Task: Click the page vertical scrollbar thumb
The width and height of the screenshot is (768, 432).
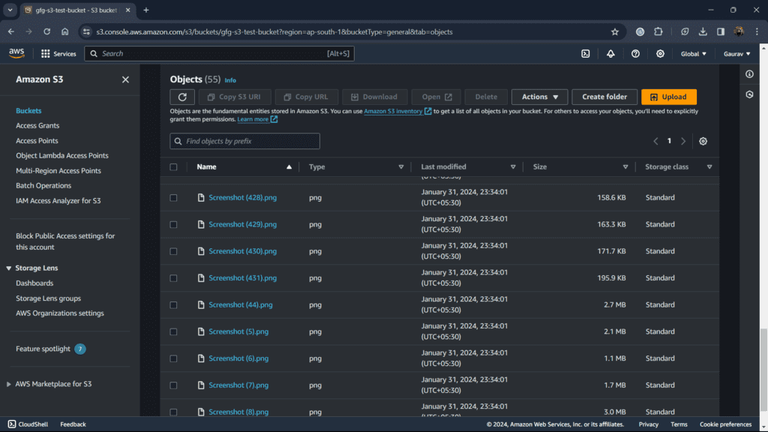Action: click(x=764, y=370)
